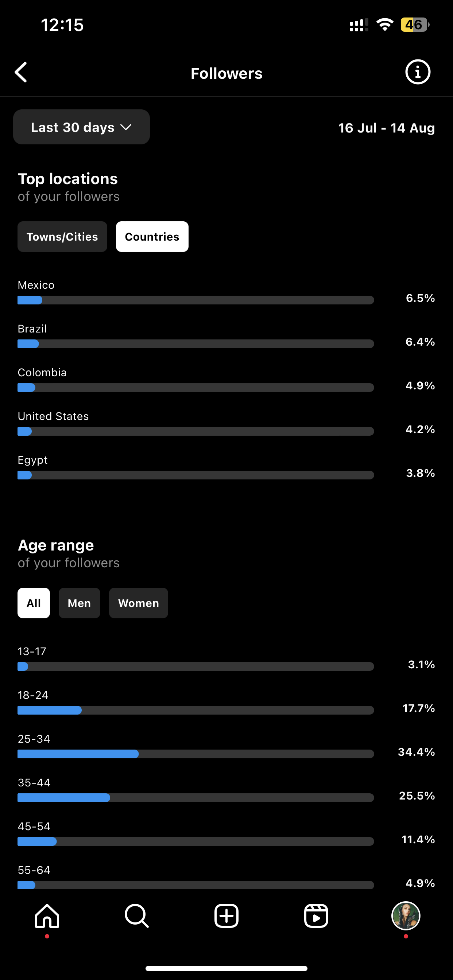Tap the Mexico percentage bar

pos(195,300)
